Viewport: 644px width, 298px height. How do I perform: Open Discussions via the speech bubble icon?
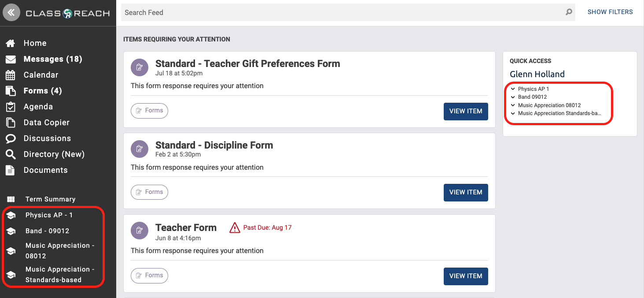[x=11, y=138]
